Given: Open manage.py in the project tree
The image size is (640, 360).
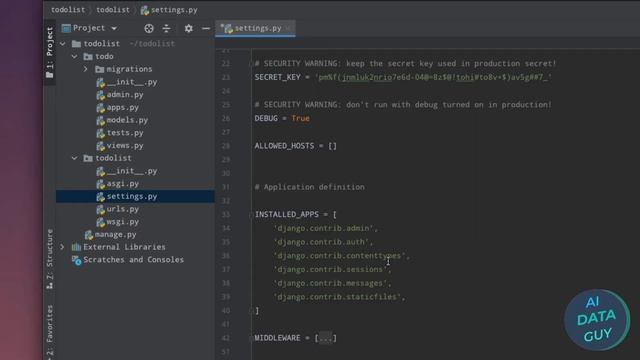Looking at the screenshot, I should (x=115, y=235).
